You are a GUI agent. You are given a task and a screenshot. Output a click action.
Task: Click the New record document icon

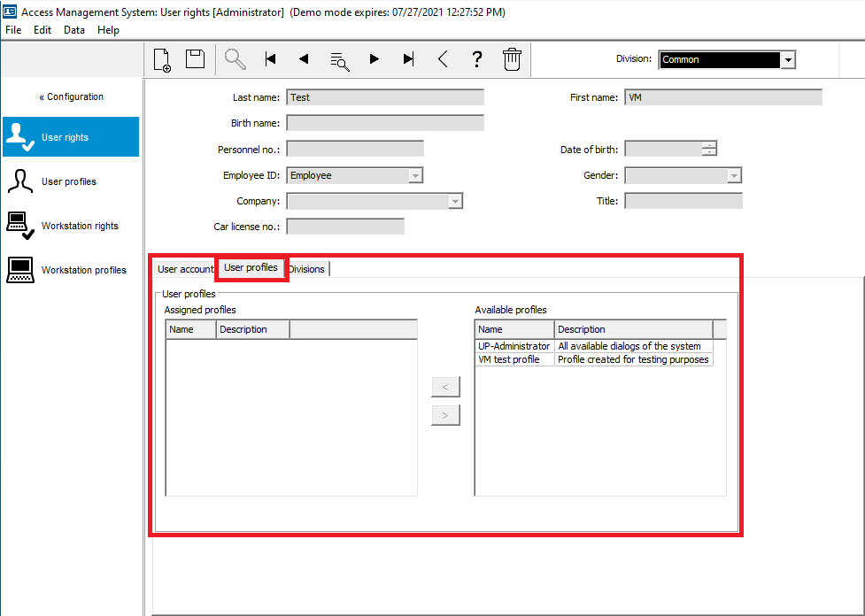[x=162, y=59]
